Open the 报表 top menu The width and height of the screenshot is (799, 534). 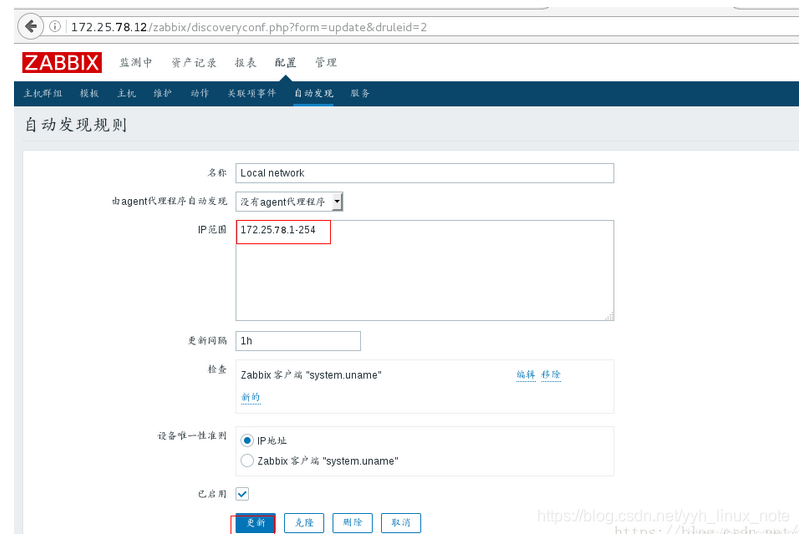pos(245,63)
